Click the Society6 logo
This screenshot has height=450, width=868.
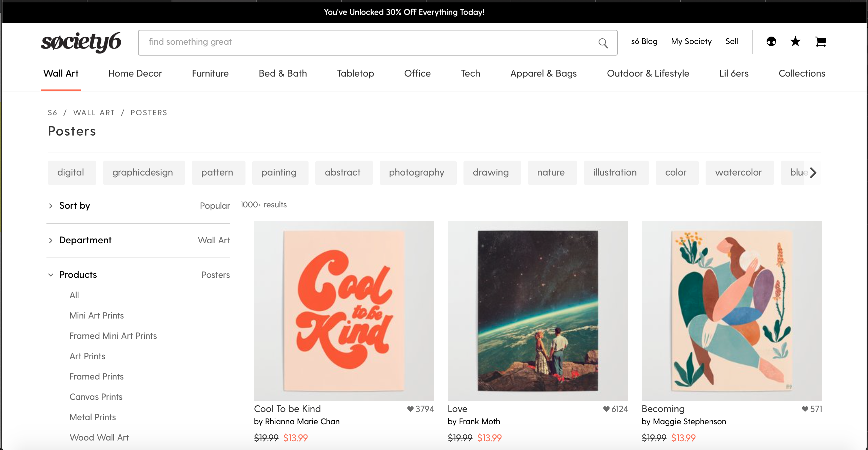click(81, 41)
